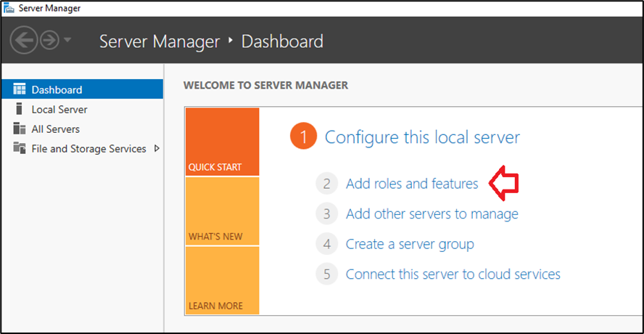Click the Dashboard grid icon
The width and height of the screenshot is (644, 334).
20,90
